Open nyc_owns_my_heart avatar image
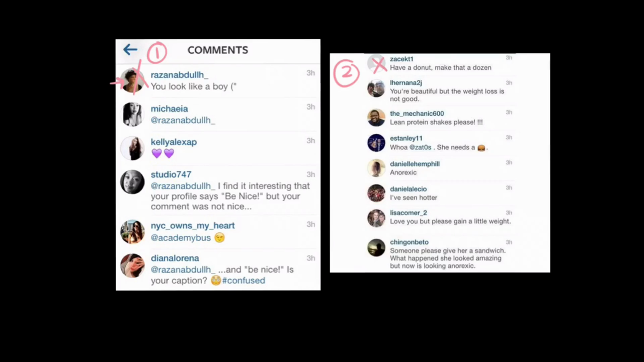This screenshot has height=362, width=644. [132, 232]
